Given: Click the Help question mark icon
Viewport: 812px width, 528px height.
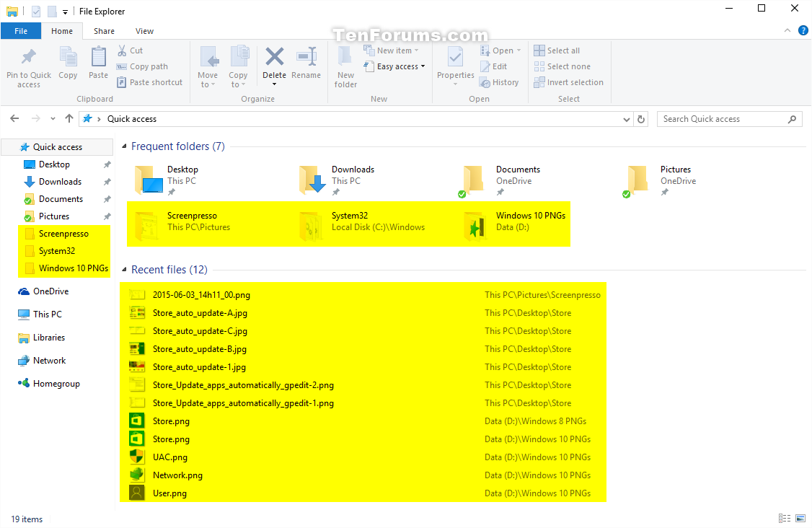Looking at the screenshot, I should click(x=803, y=30).
